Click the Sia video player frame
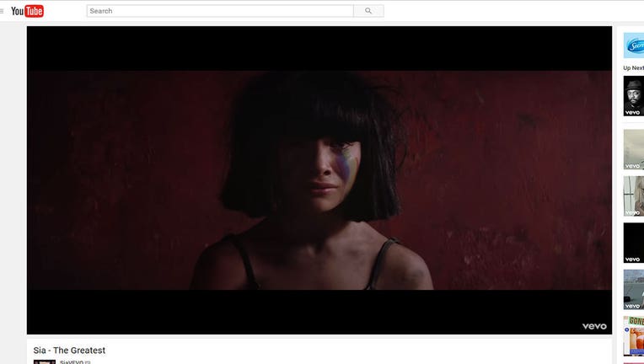This screenshot has height=364, width=644. (319, 180)
